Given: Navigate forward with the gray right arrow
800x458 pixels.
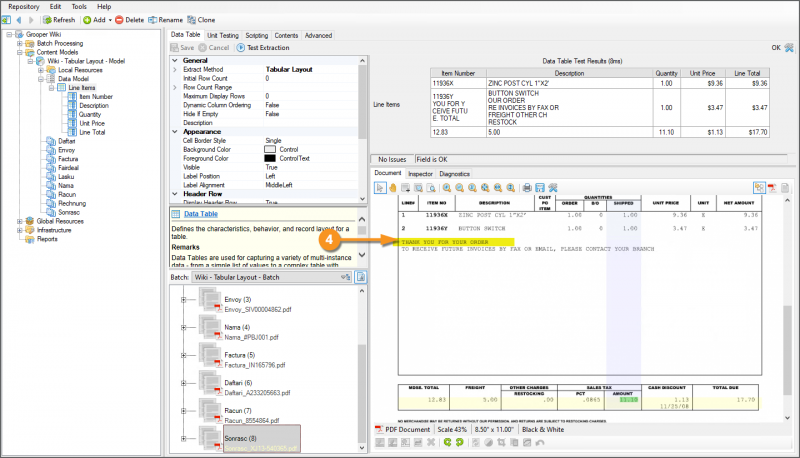Looking at the screenshot, I should 31,20.
